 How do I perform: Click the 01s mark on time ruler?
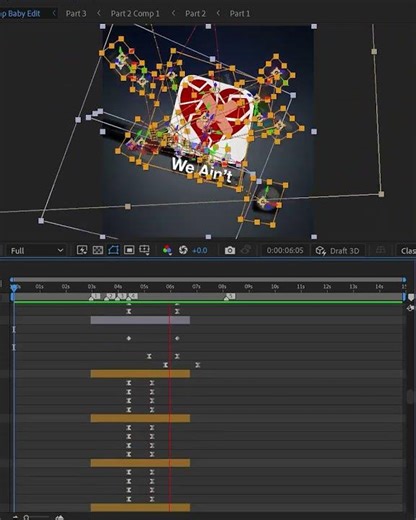pyautogui.click(x=39, y=287)
